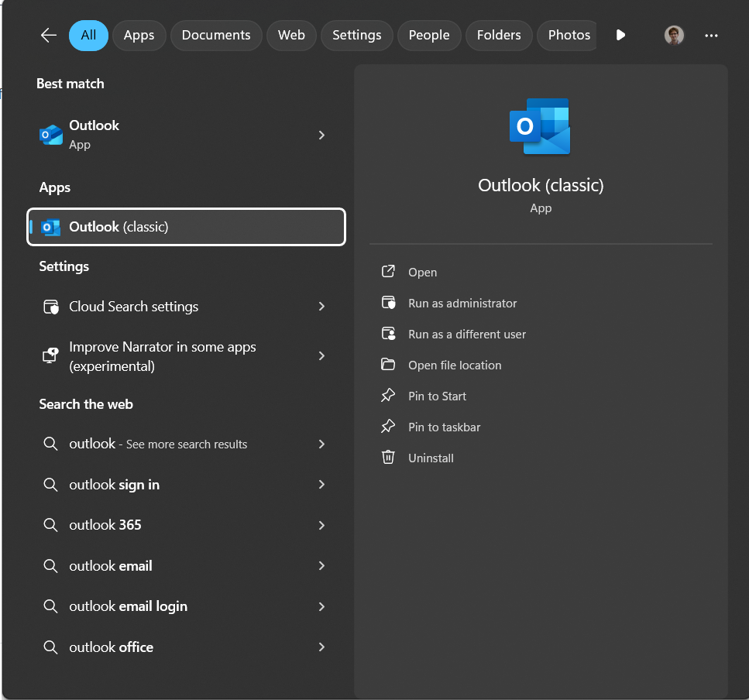Click the Uninstall trash can icon
The height and width of the screenshot is (700, 749).
click(x=388, y=458)
